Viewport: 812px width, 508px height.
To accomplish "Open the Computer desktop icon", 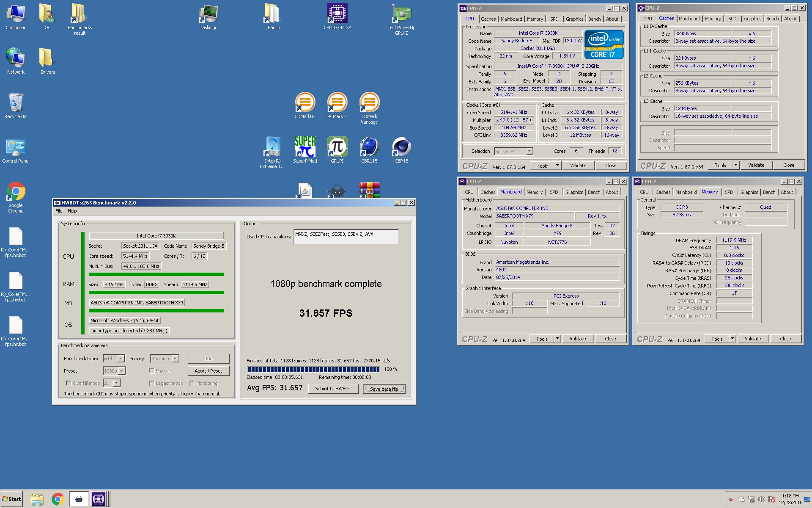I will pyautogui.click(x=16, y=17).
